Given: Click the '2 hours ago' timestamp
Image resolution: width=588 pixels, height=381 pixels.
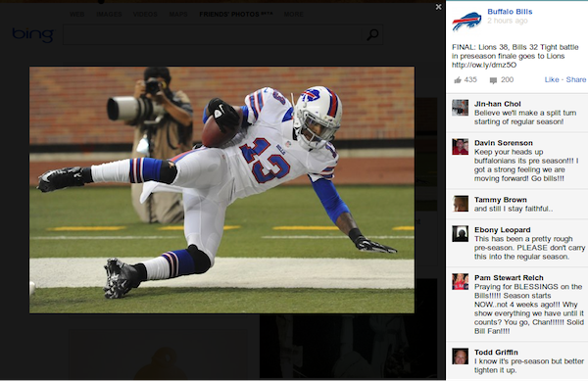Looking at the screenshot, I should tap(508, 21).
